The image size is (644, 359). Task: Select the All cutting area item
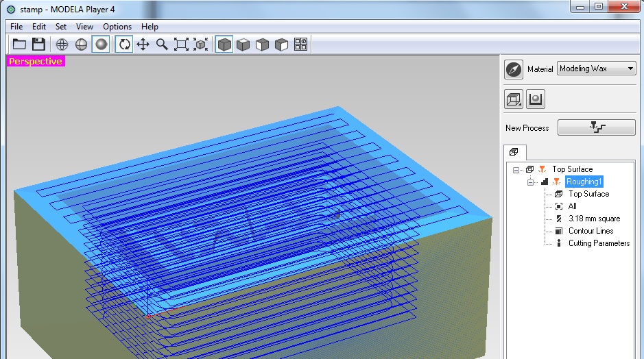click(x=572, y=206)
